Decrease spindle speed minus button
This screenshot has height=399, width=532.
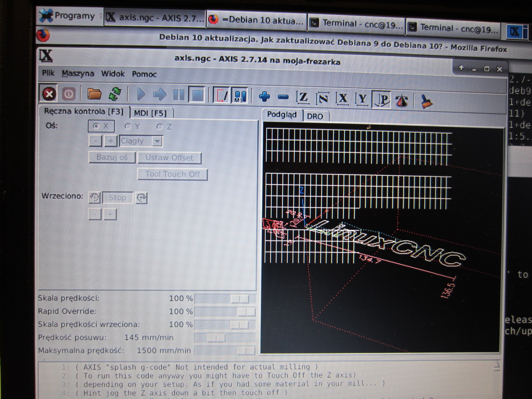(x=95, y=214)
